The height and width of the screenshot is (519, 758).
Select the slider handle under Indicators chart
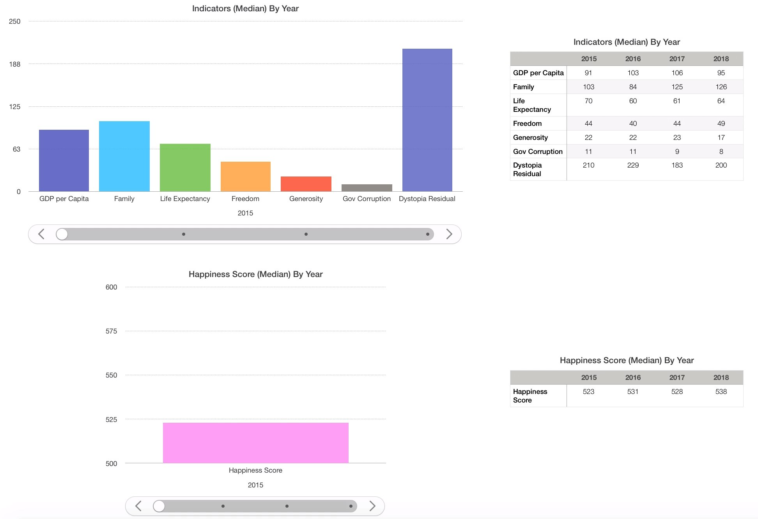(x=62, y=234)
